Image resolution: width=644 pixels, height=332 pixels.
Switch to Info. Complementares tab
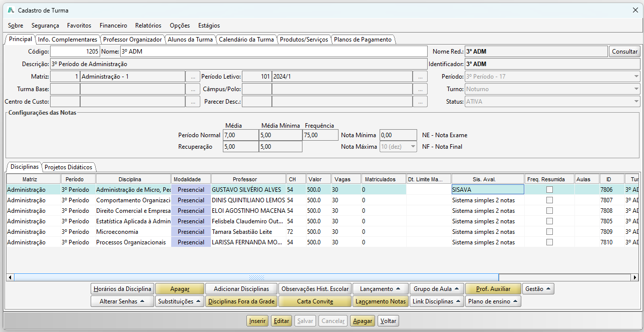click(68, 40)
